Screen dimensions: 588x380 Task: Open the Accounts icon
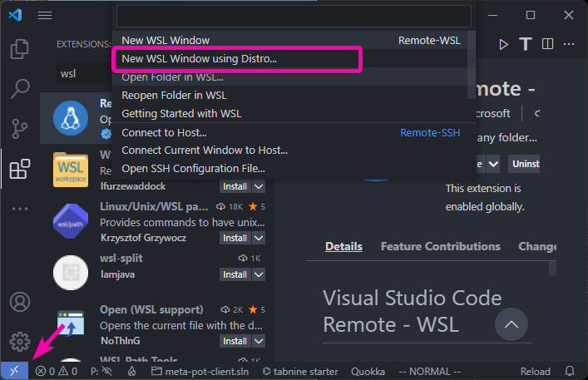(x=19, y=302)
